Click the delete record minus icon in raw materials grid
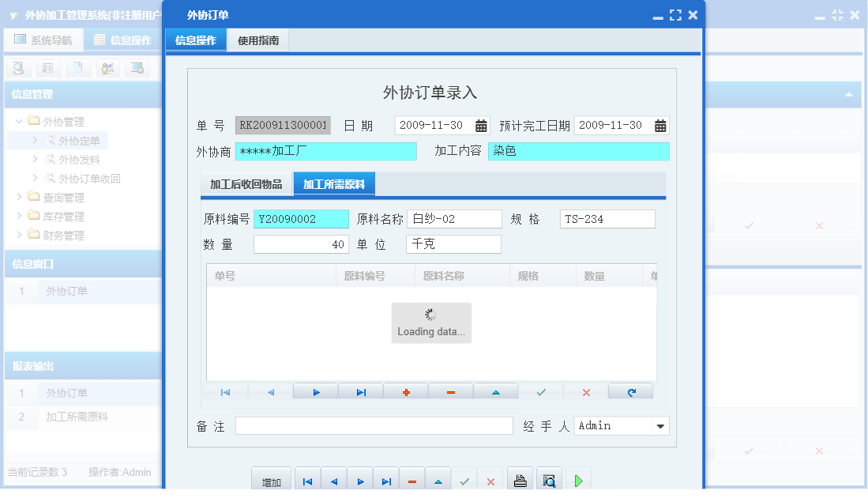Image resolution: width=868 pixels, height=502 pixels. 450,391
